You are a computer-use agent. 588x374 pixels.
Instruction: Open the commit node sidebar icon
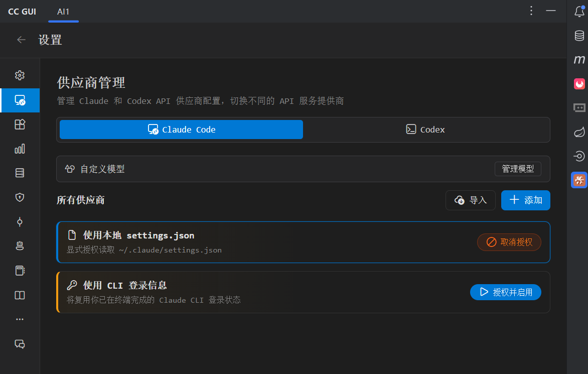20,222
